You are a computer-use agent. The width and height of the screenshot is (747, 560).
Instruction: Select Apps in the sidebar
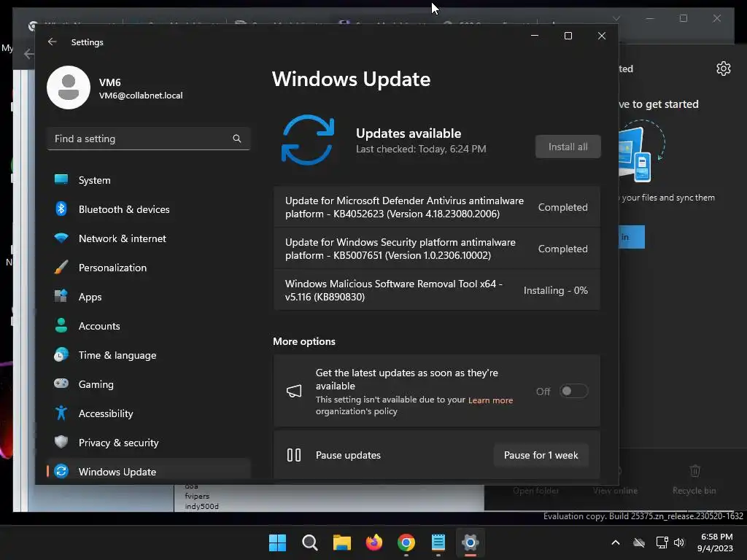(x=149, y=297)
